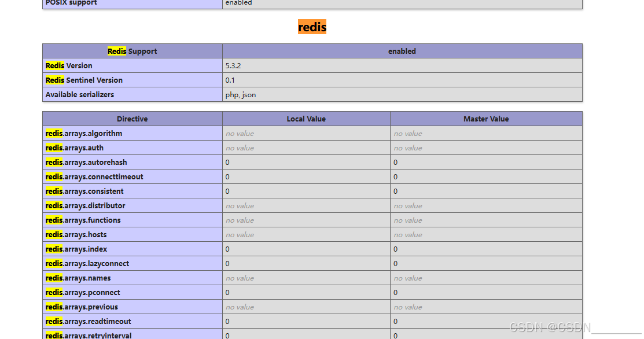The width and height of the screenshot is (644, 339).
Task: Select redis.arrays.functions directive
Action: 133,220
